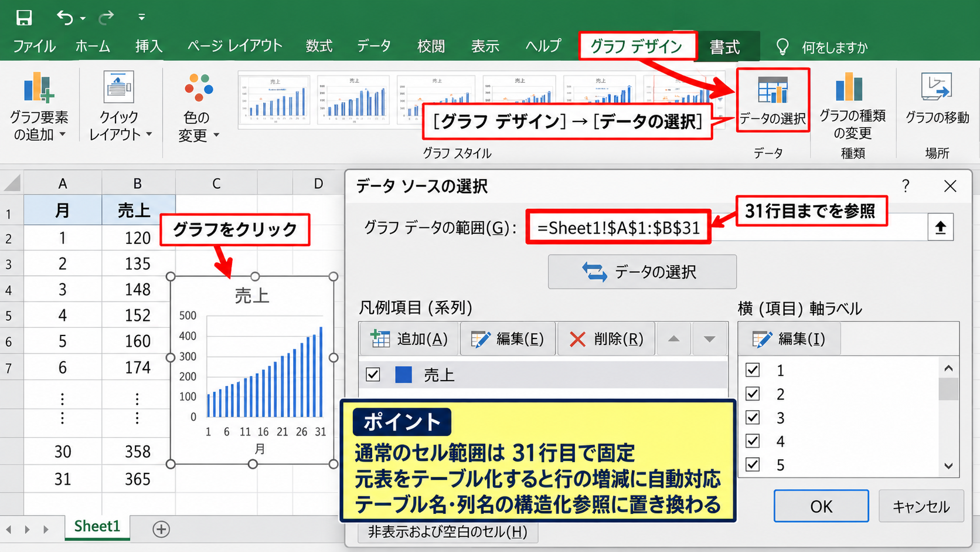
Task: Click the switch row/column データの選択 button
Action: 642,272
